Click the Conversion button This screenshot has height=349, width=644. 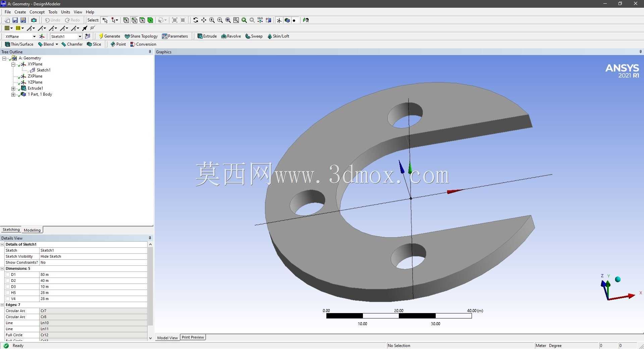click(143, 44)
